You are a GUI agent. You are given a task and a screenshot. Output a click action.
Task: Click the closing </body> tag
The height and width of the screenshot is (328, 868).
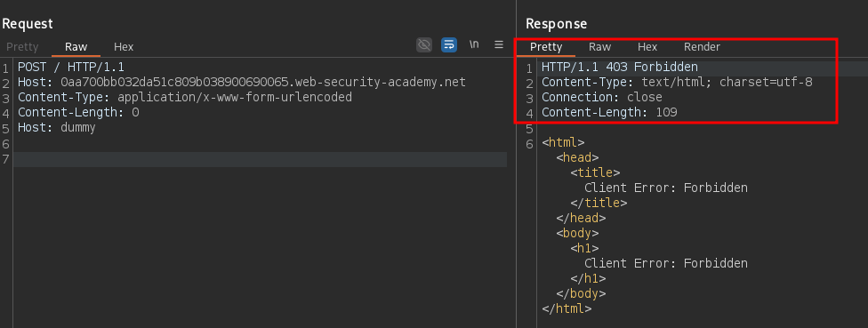click(x=581, y=293)
